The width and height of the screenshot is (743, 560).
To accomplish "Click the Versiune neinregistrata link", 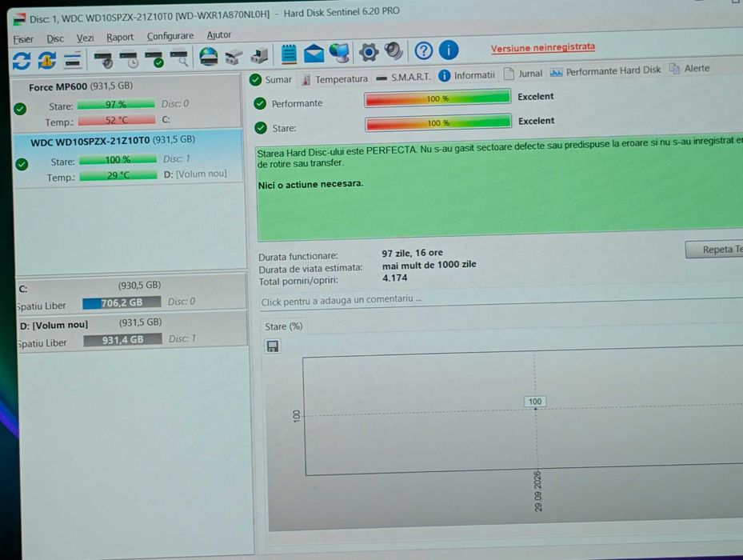I will (542, 48).
